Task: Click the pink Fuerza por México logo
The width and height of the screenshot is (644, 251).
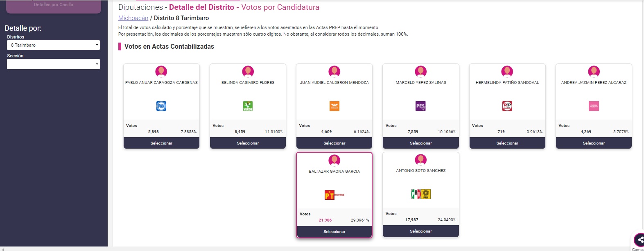Action: pyautogui.click(x=594, y=106)
